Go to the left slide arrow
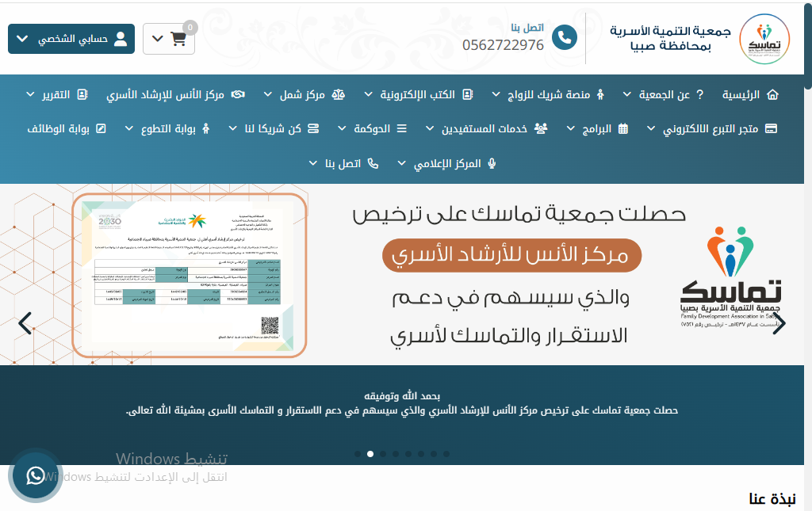This screenshot has height=511, width=812. click(25, 324)
